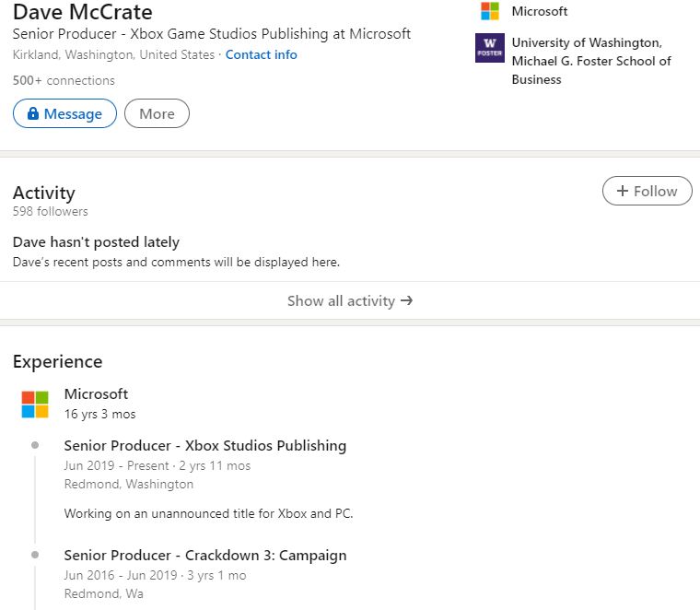700x610 pixels.
Task: Follow Dave with the Follow button
Action: 647,191
